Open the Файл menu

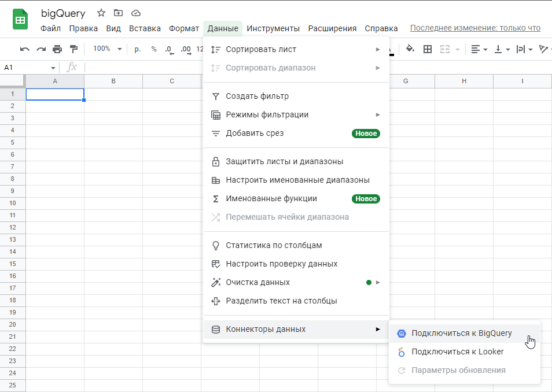pos(50,28)
